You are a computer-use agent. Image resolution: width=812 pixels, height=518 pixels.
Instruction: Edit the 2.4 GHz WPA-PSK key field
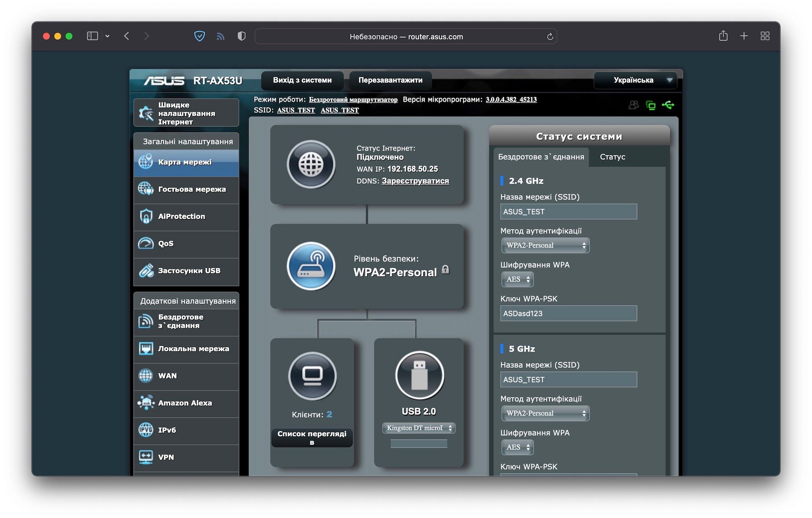568,314
